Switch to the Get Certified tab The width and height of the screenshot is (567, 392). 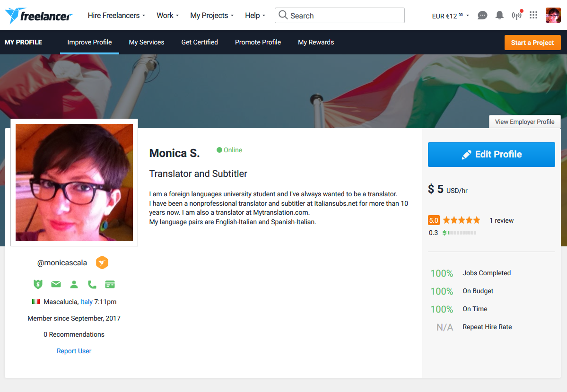click(200, 42)
